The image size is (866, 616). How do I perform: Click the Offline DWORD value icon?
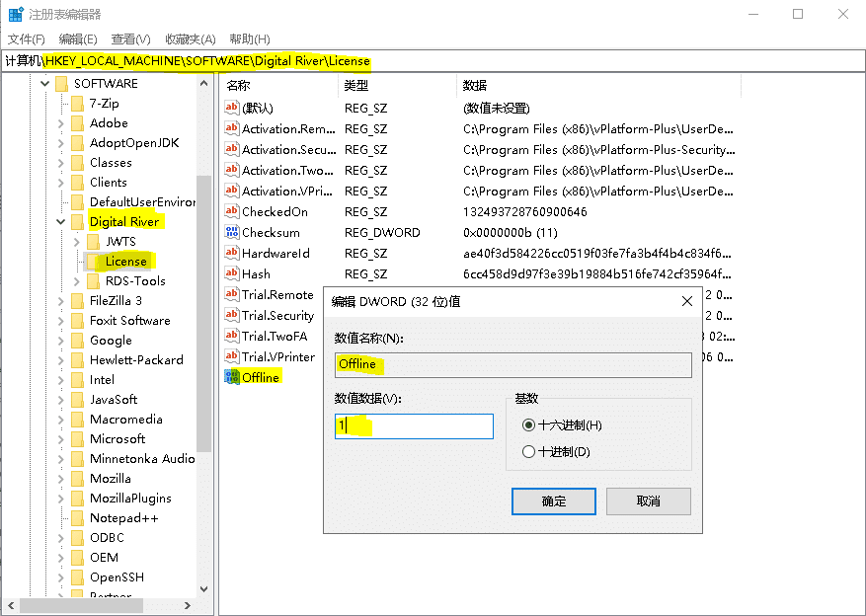pyautogui.click(x=233, y=377)
